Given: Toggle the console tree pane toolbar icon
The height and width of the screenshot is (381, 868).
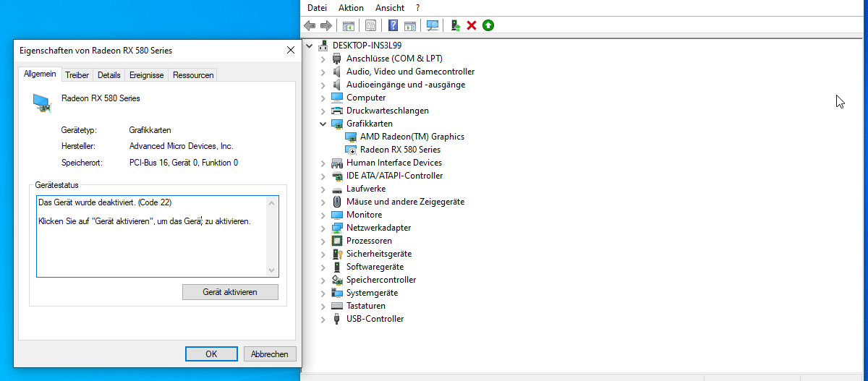Looking at the screenshot, I should [x=349, y=25].
